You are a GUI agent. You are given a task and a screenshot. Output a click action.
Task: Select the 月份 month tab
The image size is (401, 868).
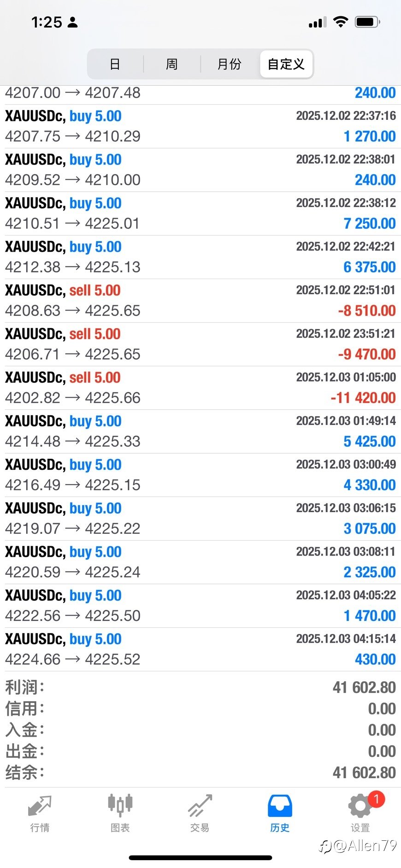click(229, 64)
